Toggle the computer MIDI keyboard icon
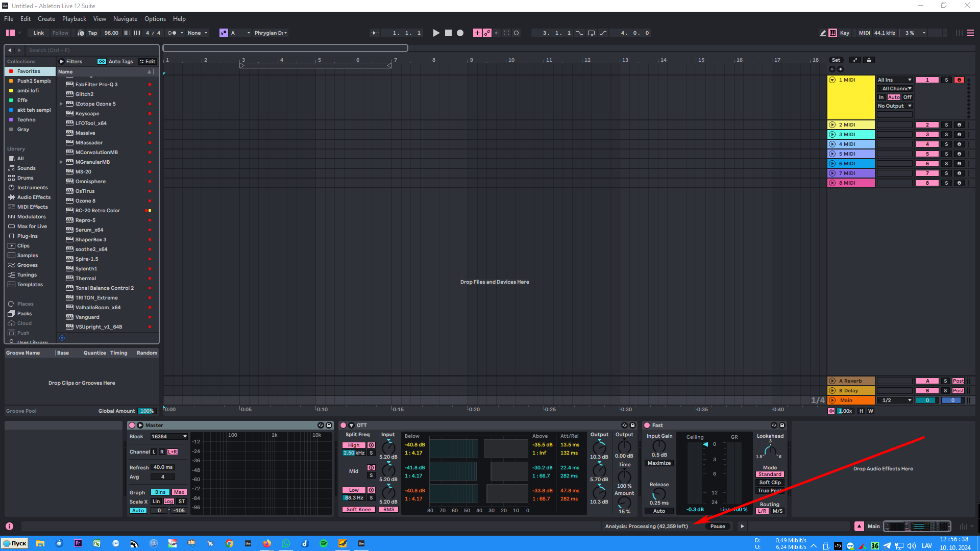Image resolution: width=980 pixels, height=551 pixels. 832,33
